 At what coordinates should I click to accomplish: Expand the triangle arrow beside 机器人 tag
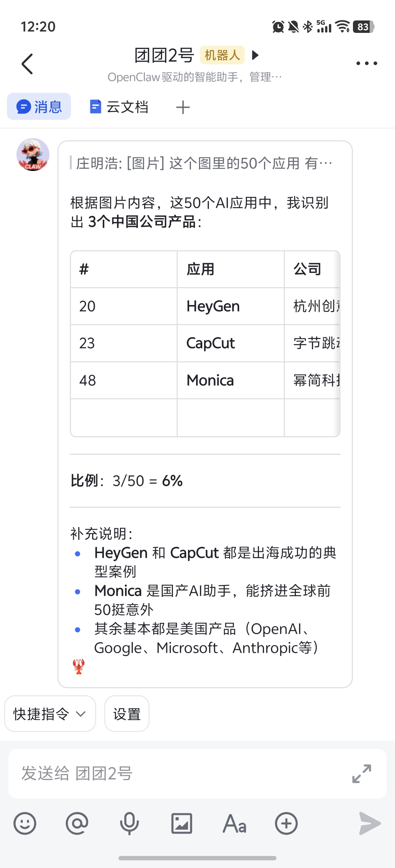tap(256, 55)
